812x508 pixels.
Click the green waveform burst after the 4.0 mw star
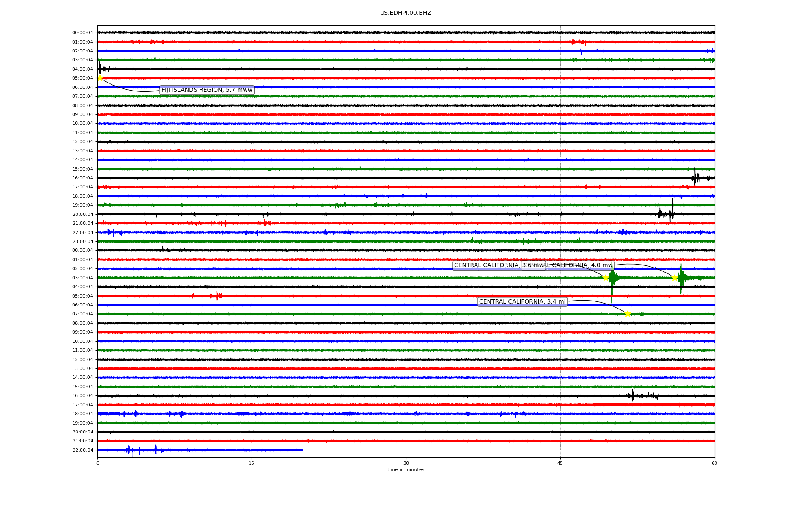[681, 278]
